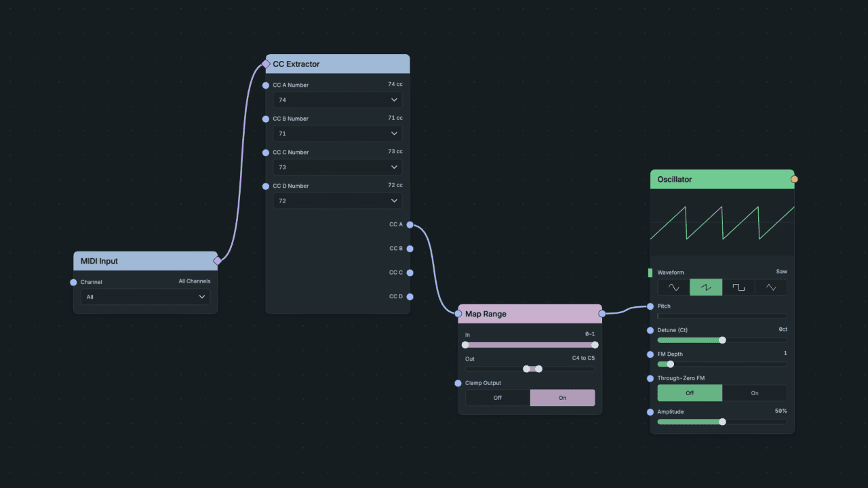Click the Oscillator Pitch slider track

click(x=722, y=316)
